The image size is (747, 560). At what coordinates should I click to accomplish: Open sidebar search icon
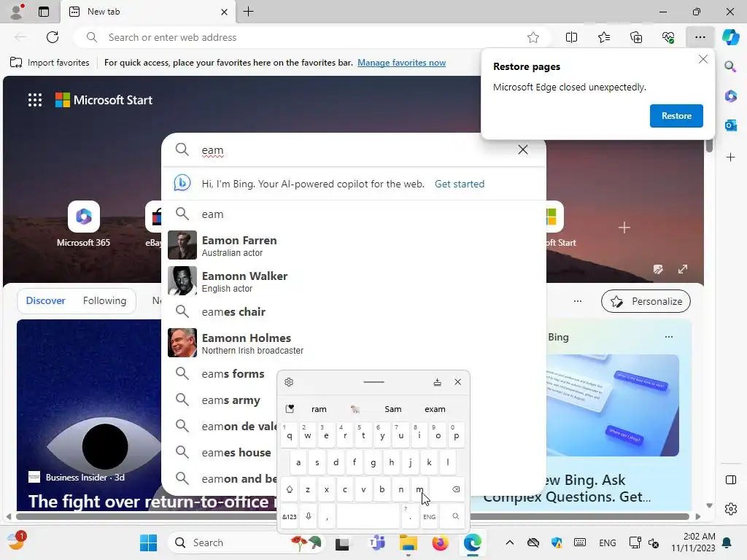(x=730, y=66)
